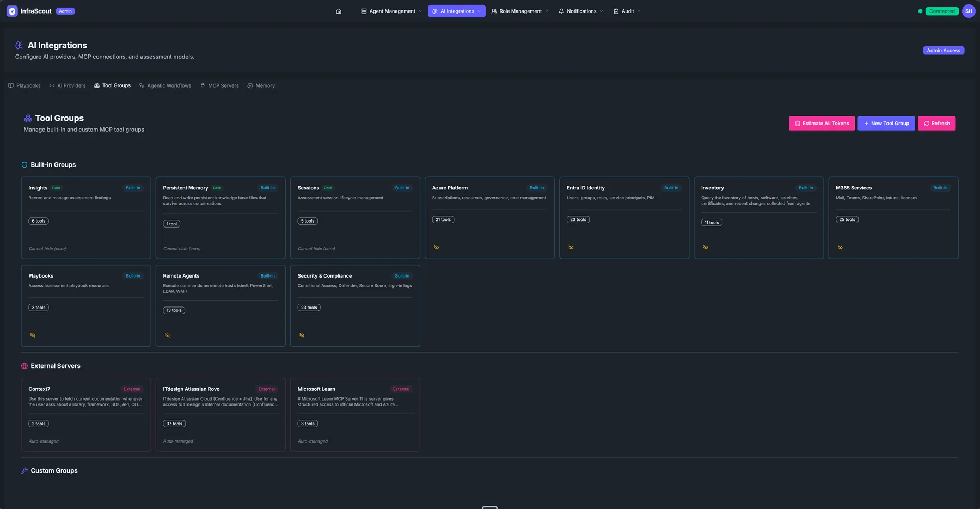Open the Persistent Memory group card title
The height and width of the screenshot is (509, 980).
coord(186,188)
